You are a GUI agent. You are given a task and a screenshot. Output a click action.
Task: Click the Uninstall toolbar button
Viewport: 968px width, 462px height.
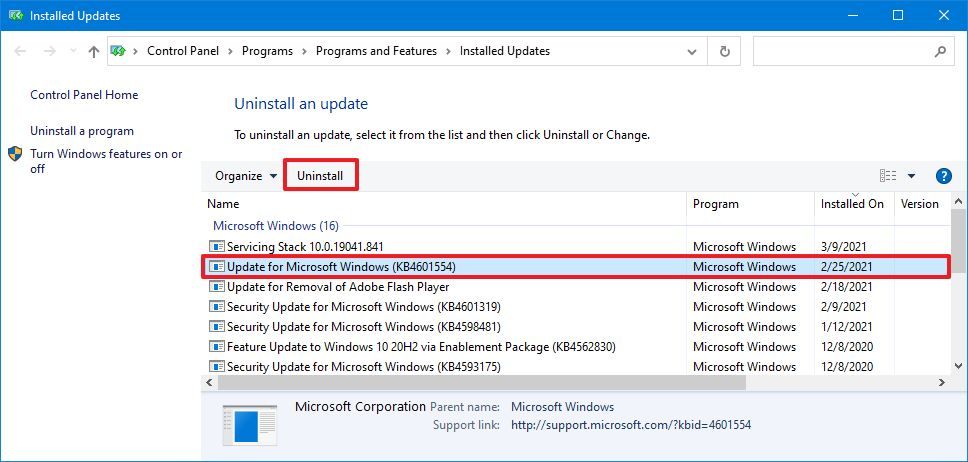[x=320, y=176]
